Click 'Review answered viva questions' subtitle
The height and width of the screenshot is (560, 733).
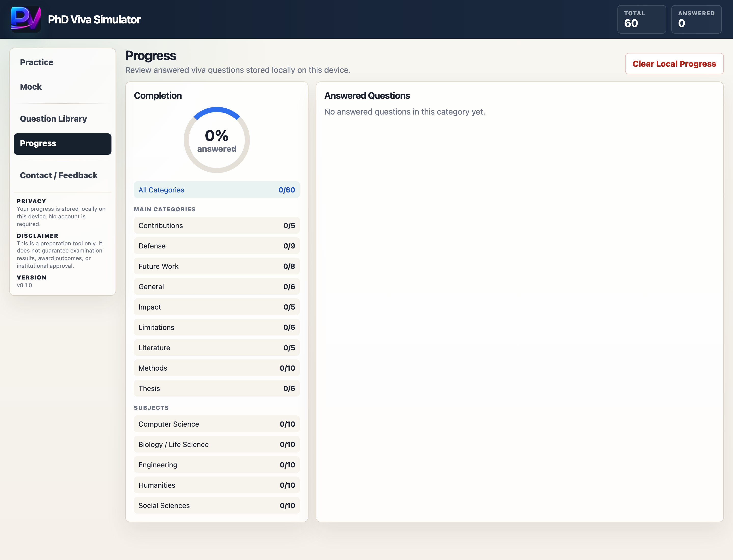(x=238, y=70)
